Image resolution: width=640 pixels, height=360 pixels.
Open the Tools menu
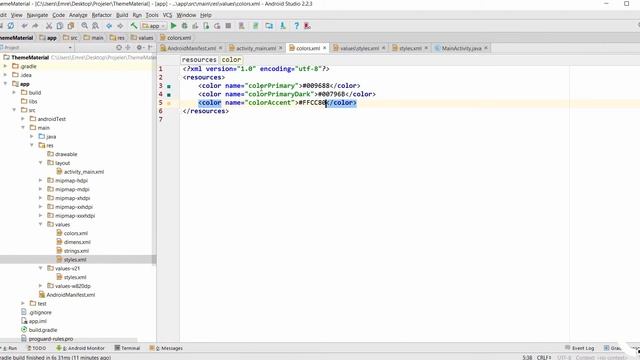(x=152, y=15)
